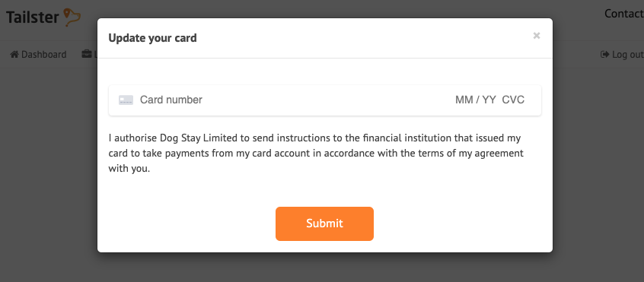
Task: Click the dimmed backdrop below the dialog
Action: pyautogui.click(x=324, y=268)
